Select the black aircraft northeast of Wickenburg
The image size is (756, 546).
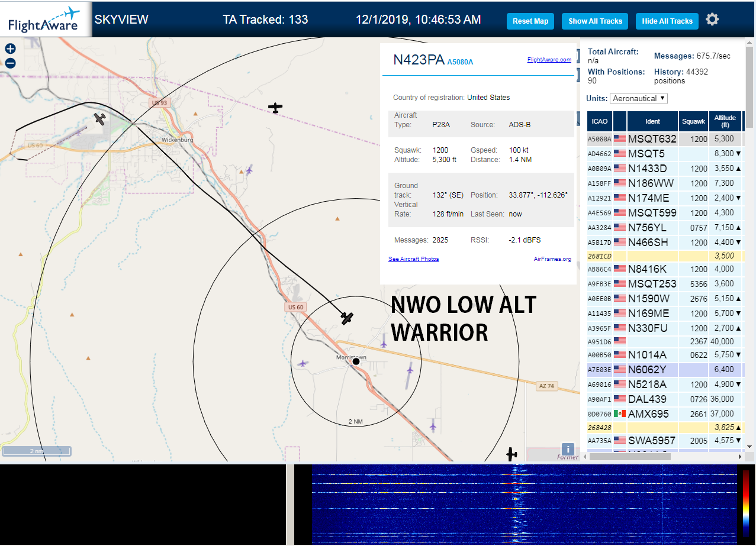[x=275, y=108]
